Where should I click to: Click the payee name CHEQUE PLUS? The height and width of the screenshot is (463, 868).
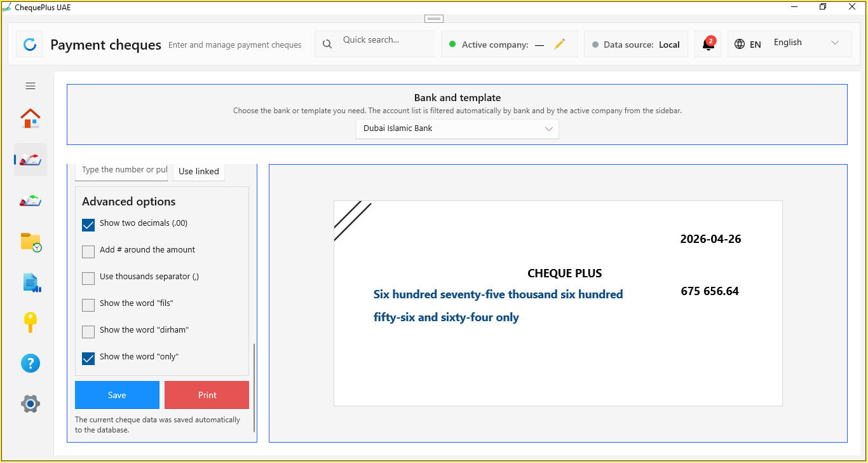point(565,273)
